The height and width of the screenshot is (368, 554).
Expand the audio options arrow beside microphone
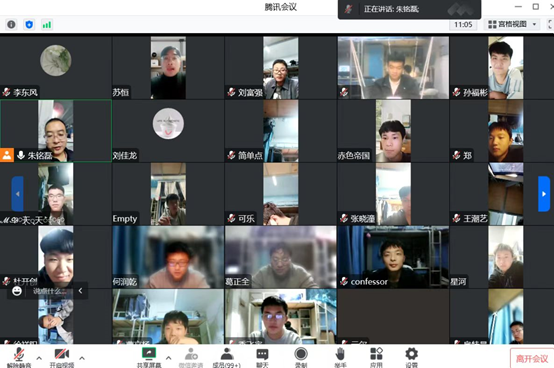(x=39, y=358)
